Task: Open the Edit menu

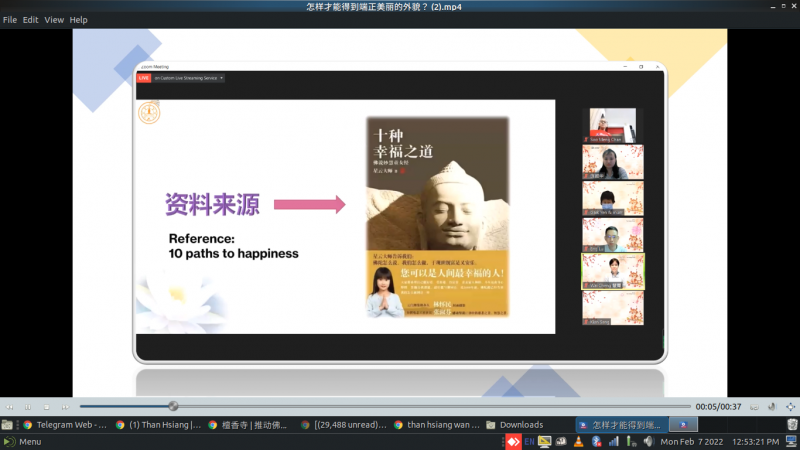Action: click(x=31, y=20)
